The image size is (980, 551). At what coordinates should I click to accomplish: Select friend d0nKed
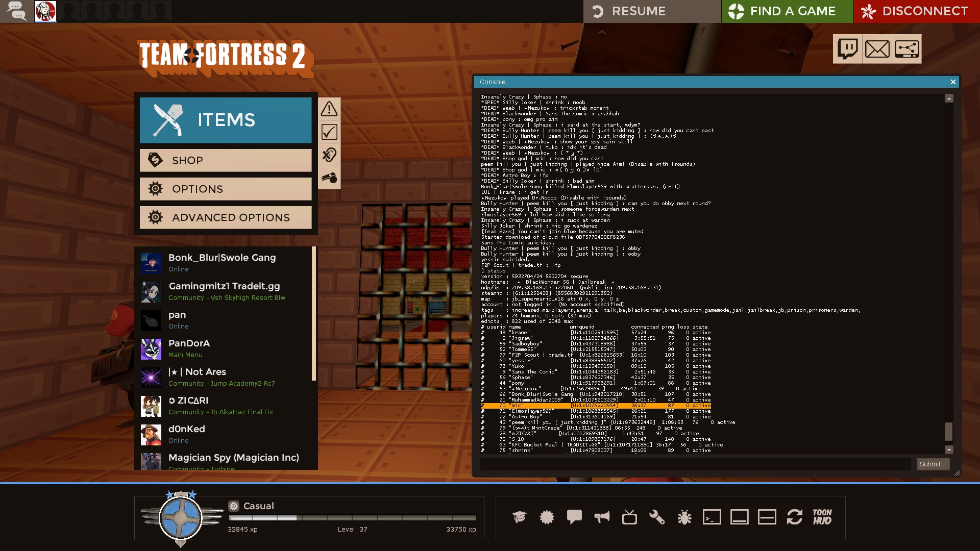pyautogui.click(x=225, y=434)
